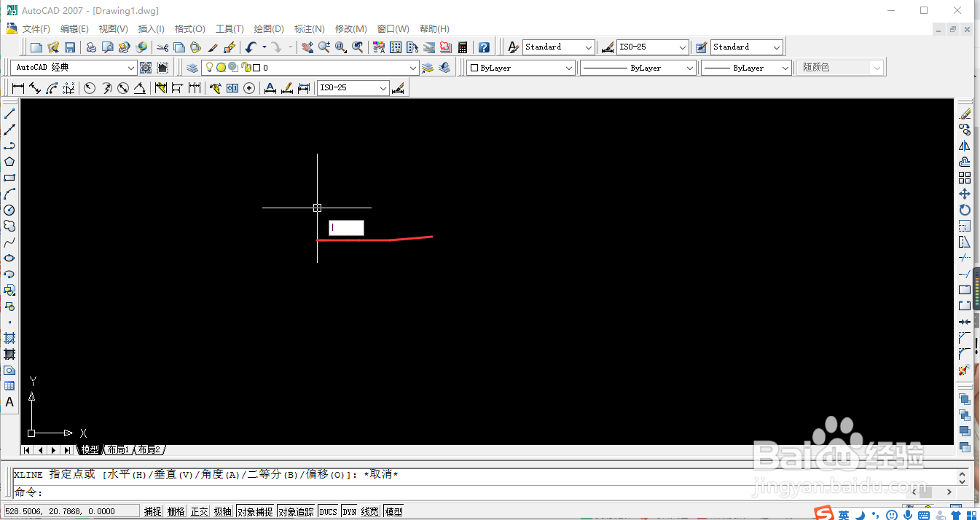Toggle DUCS dynamic UCS
This screenshot has width=980, height=520.
329,511
